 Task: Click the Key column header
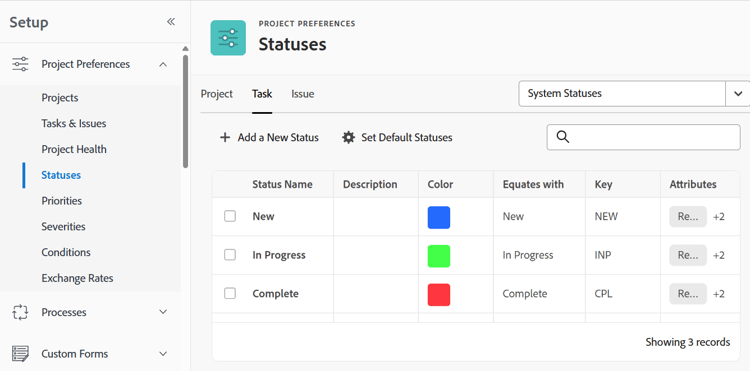pos(603,185)
